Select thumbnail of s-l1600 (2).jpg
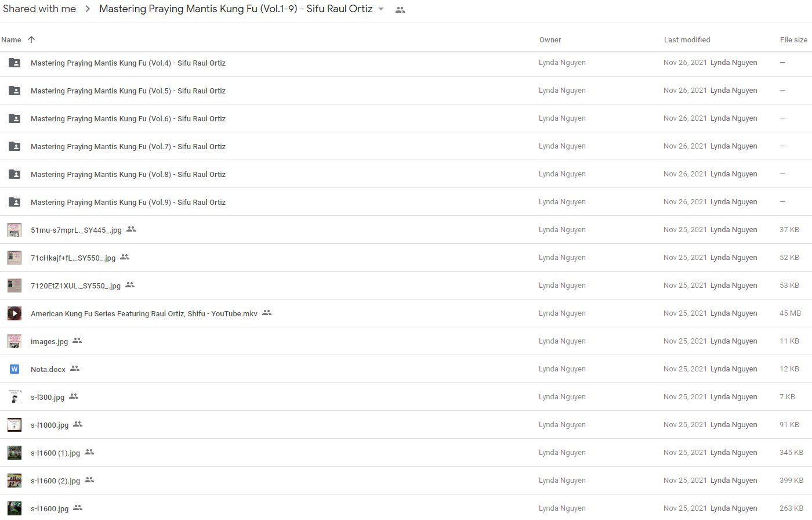This screenshot has width=812, height=520. click(x=14, y=481)
